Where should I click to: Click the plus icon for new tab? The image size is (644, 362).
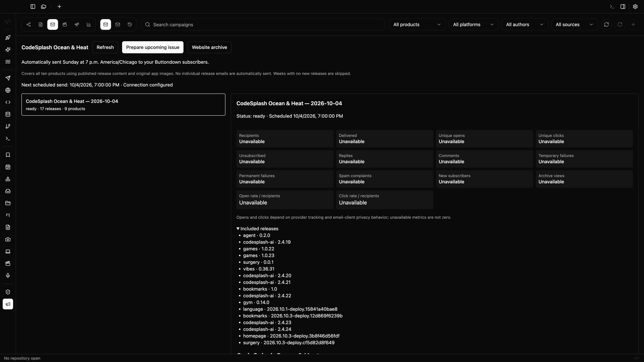coord(59,7)
